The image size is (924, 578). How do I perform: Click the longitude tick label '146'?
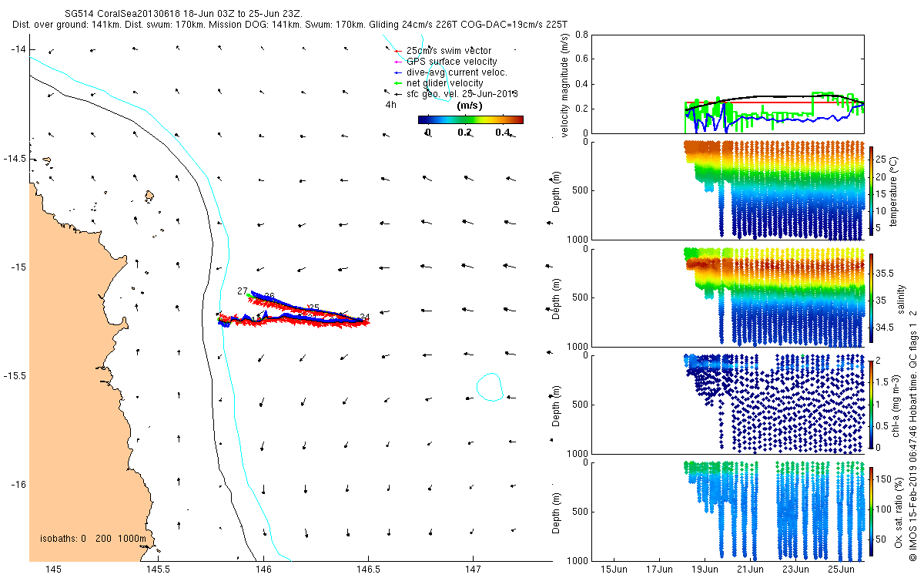pos(263,570)
